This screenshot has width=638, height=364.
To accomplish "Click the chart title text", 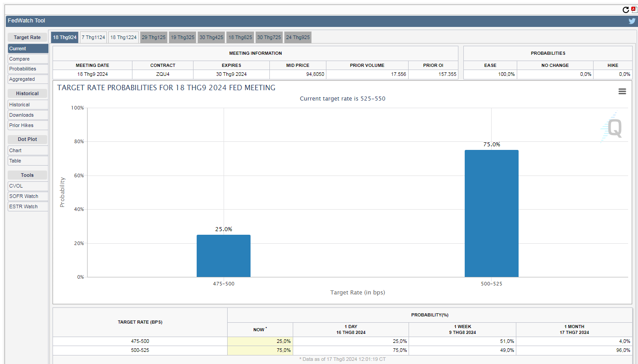I will click(x=166, y=88).
